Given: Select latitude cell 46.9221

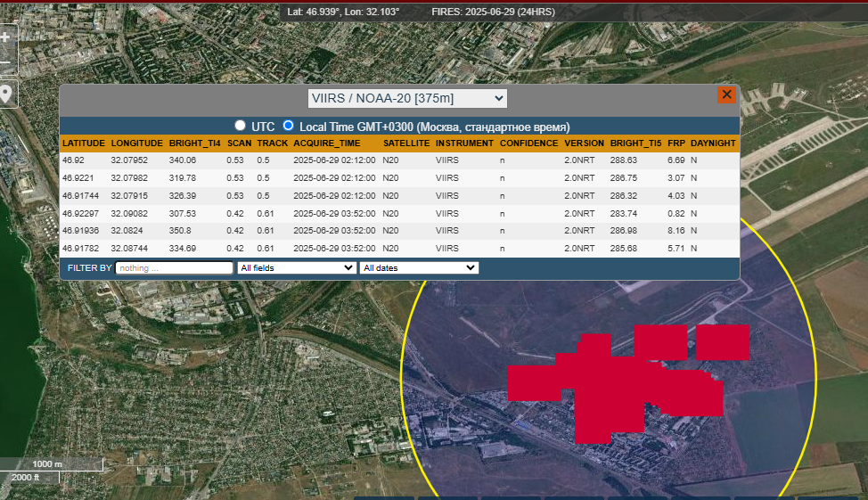Looking at the screenshot, I should pos(78,177).
